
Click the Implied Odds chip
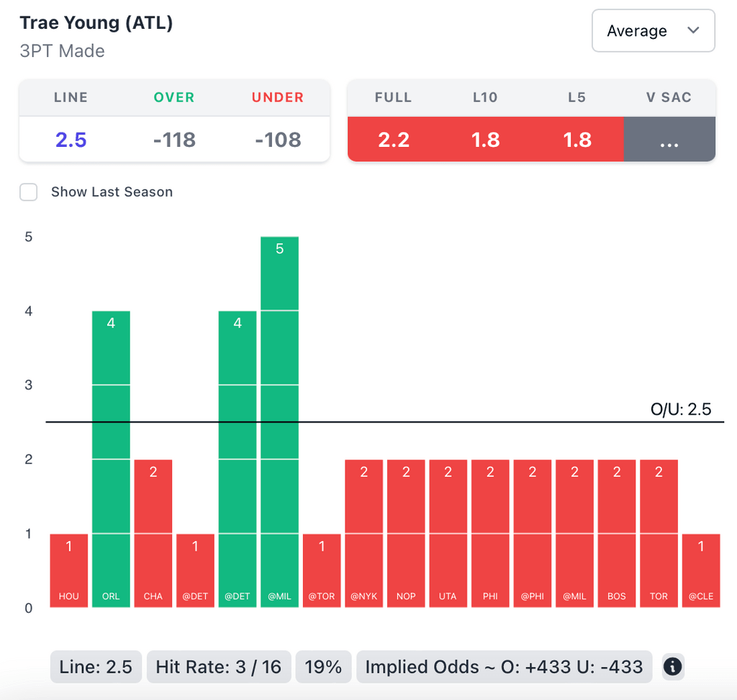click(505, 667)
